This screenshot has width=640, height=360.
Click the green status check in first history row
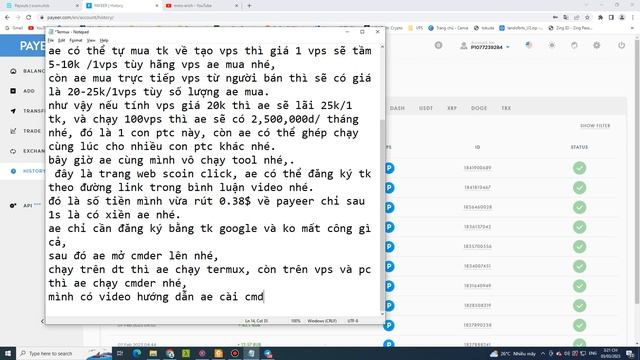coord(580,168)
